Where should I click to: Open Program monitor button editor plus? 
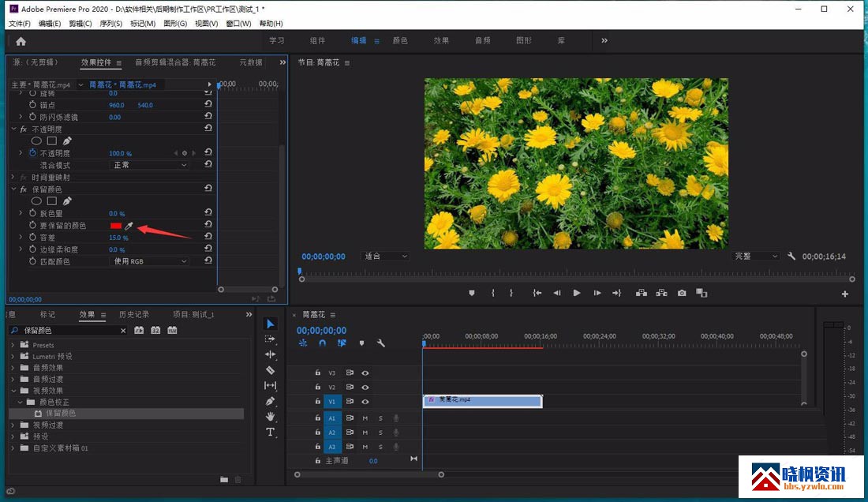point(845,294)
